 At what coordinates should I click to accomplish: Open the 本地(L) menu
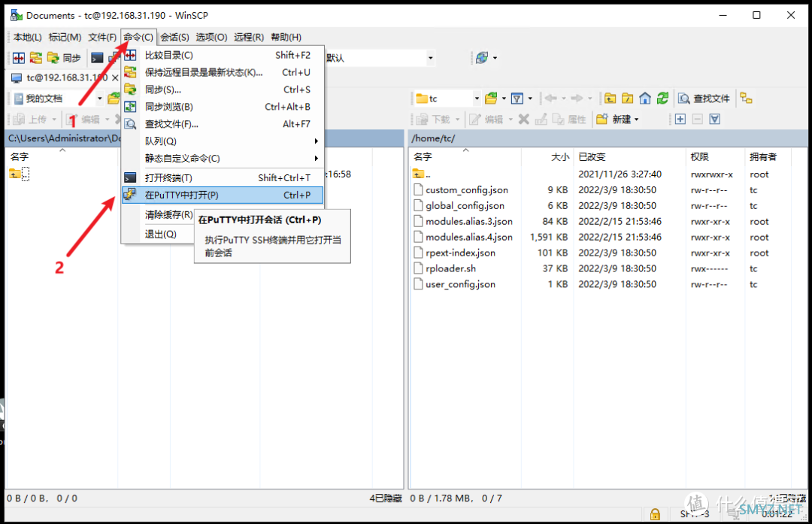(x=28, y=38)
